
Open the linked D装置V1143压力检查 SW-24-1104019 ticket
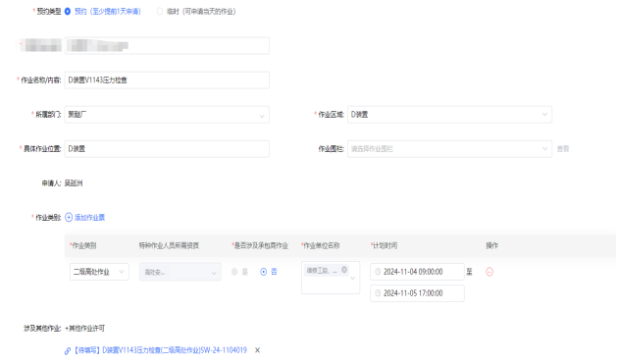click(160, 350)
